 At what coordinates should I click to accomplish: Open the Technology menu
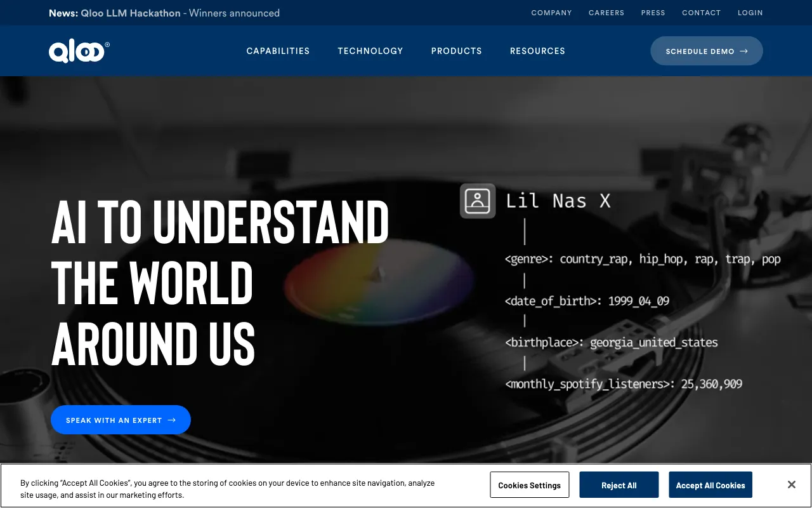[370, 51]
